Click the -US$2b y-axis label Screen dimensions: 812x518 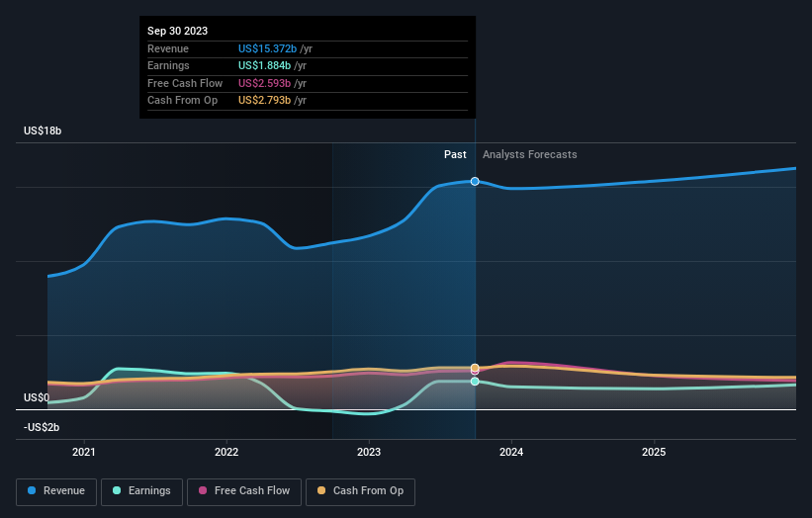click(42, 427)
